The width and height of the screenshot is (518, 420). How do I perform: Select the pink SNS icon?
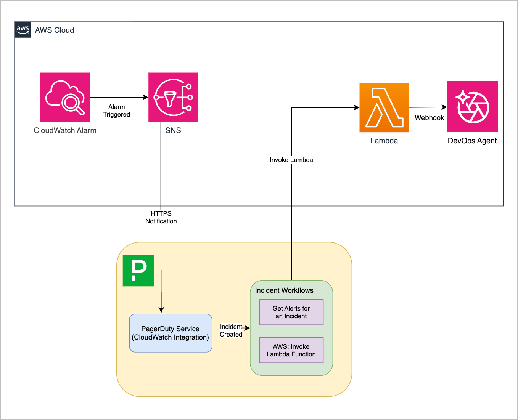tap(173, 97)
